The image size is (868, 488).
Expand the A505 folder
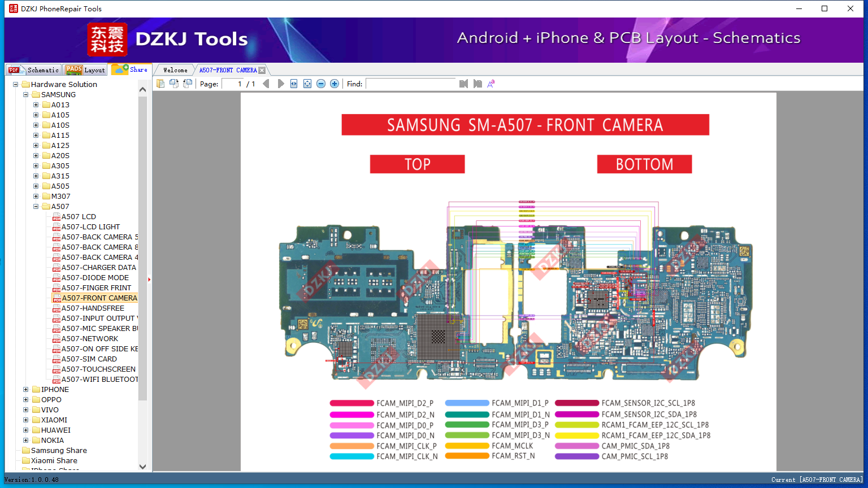coord(36,186)
